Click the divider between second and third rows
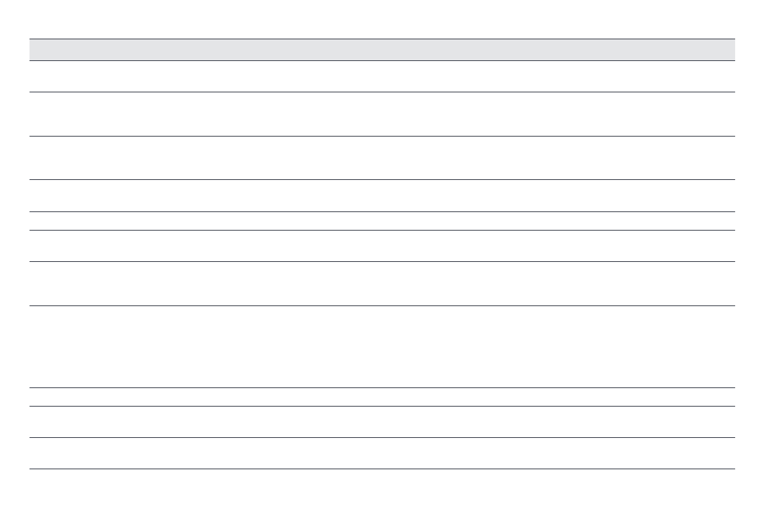The width and height of the screenshot is (764, 532). pyautogui.click(x=382, y=136)
